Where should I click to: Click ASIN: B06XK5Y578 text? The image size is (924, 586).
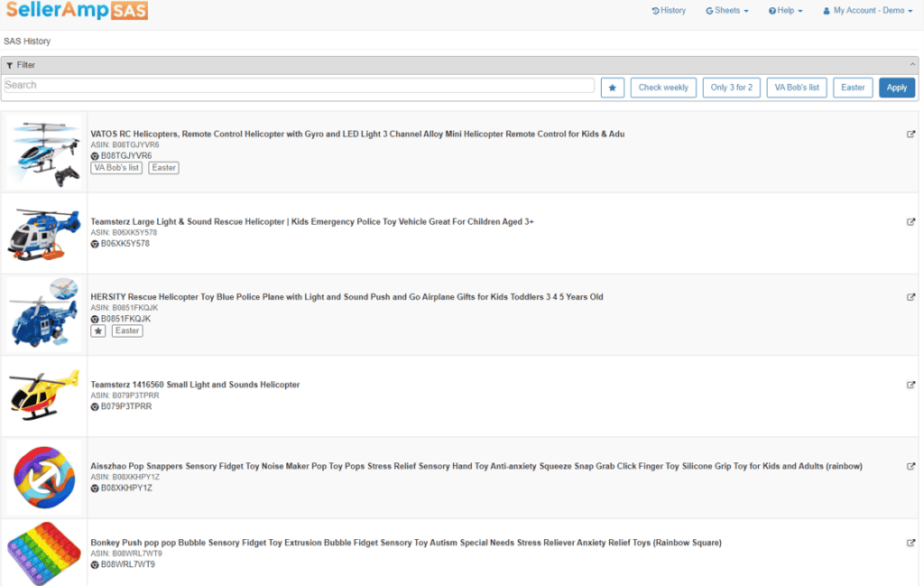click(124, 233)
